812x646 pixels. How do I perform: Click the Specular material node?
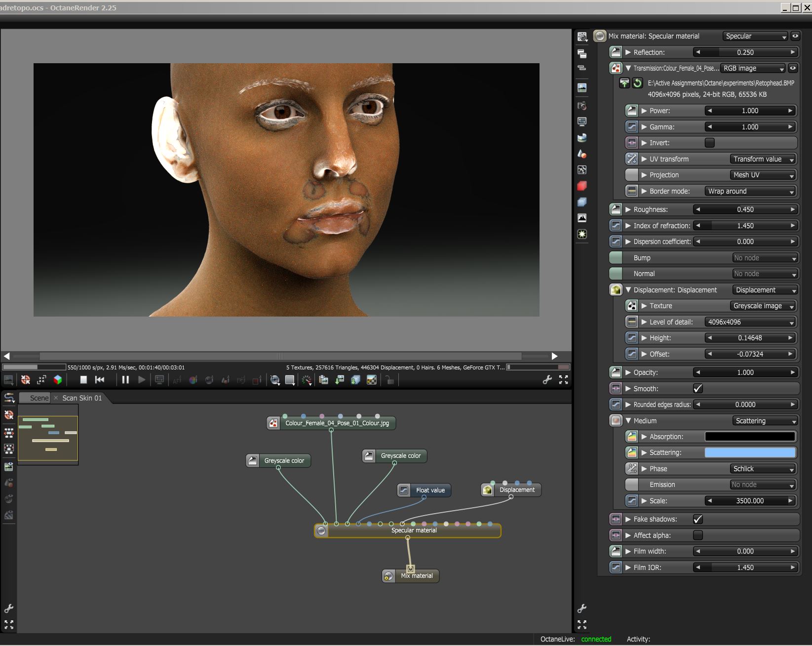point(414,530)
